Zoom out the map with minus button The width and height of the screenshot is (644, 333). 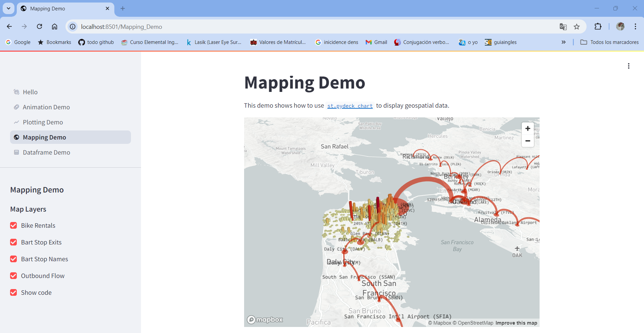[x=527, y=141]
